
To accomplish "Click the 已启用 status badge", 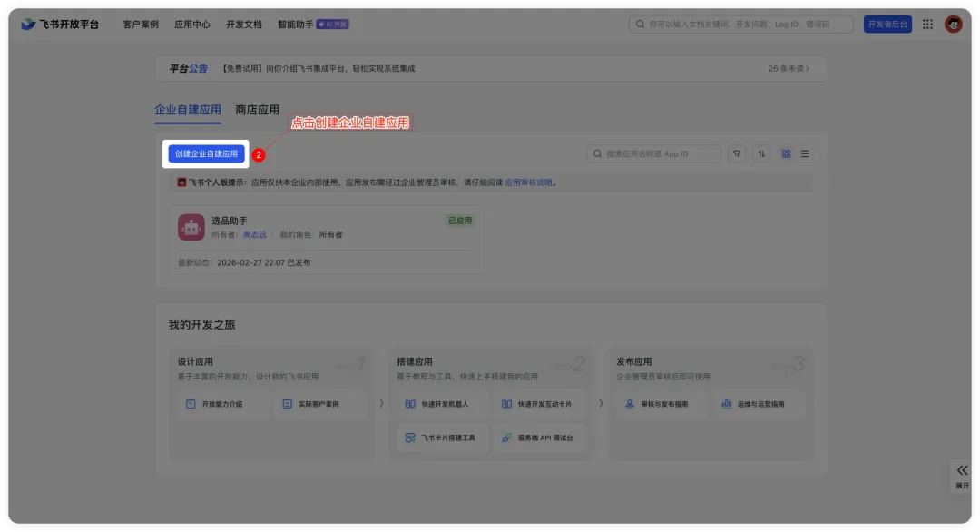I will coord(460,221).
